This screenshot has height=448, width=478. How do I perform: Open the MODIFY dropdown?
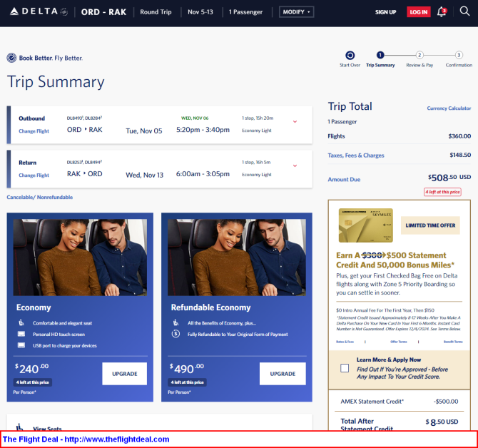296,12
